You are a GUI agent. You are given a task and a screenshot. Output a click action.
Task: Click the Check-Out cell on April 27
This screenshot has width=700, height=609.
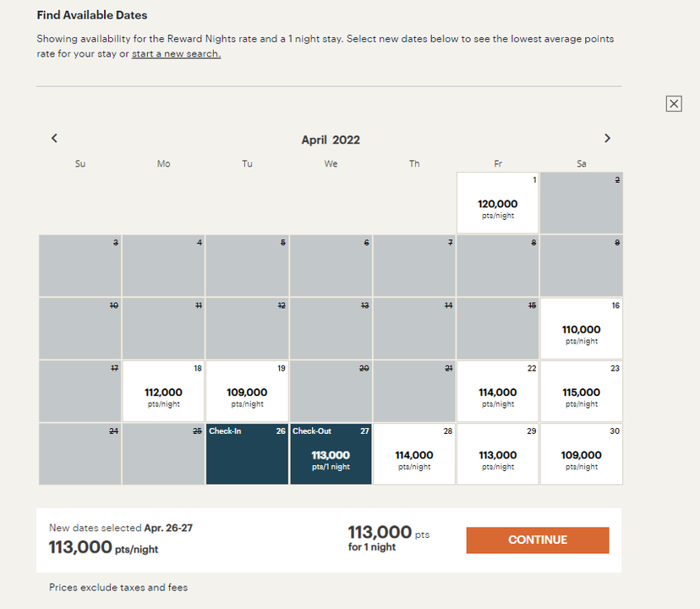[x=330, y=454]
